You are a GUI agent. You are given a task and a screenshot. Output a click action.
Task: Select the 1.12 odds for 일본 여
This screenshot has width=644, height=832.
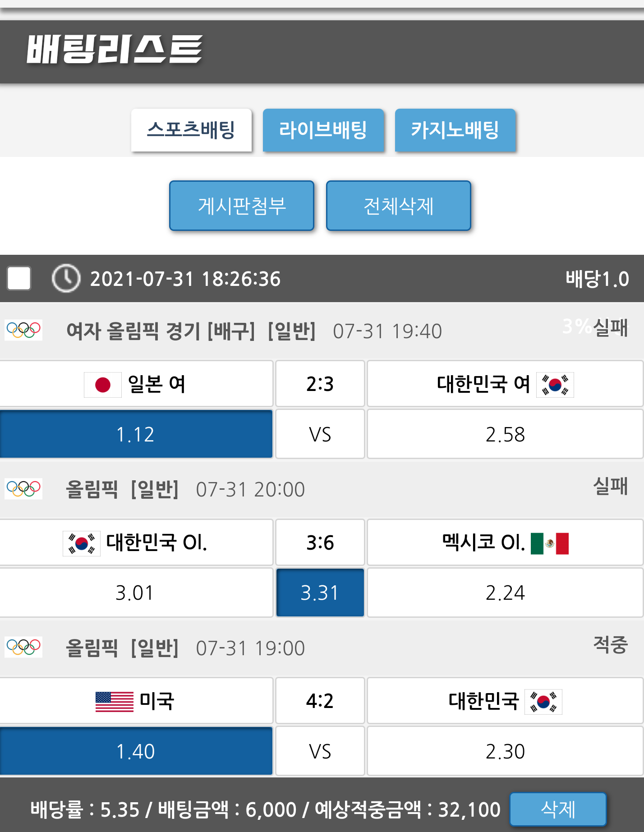[136, 434]
